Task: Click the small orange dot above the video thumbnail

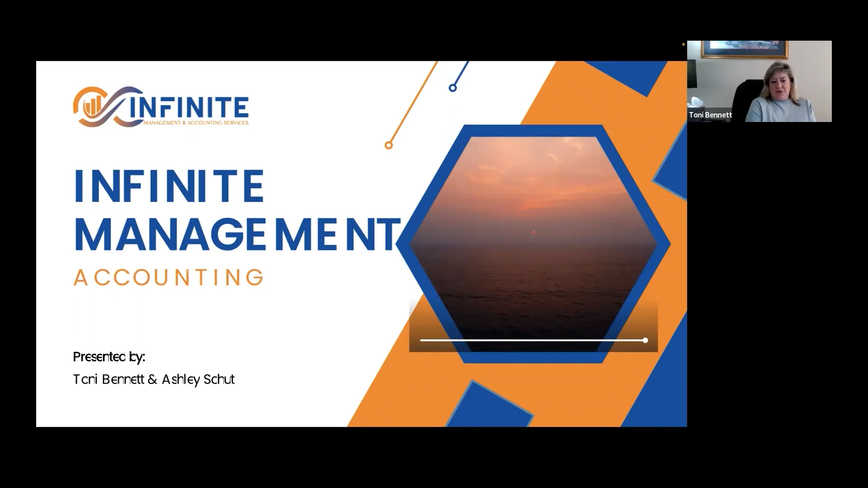Action: tap(683, 44)
